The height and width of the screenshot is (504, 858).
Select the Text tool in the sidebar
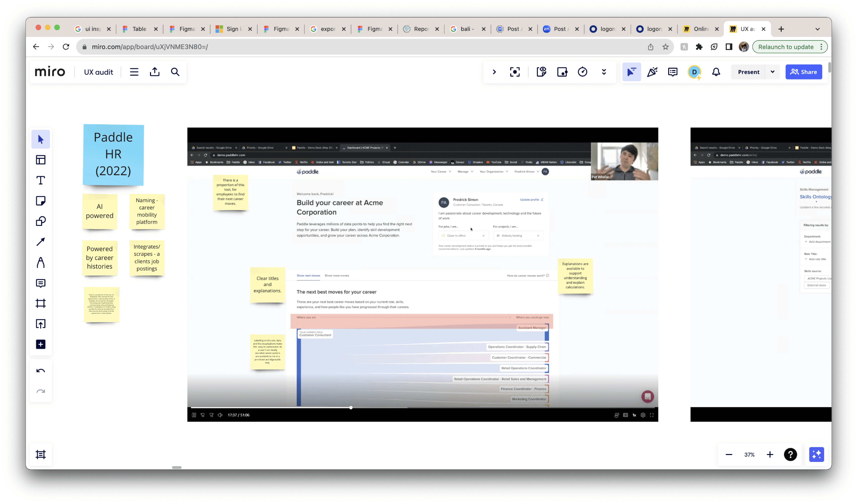pyautogui.click(x=40, y=180)
